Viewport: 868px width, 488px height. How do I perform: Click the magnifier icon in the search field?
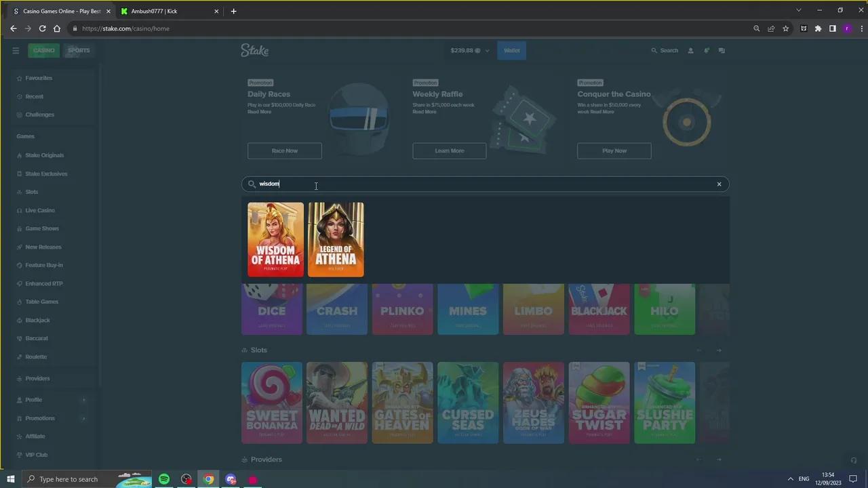pos(252,184)
